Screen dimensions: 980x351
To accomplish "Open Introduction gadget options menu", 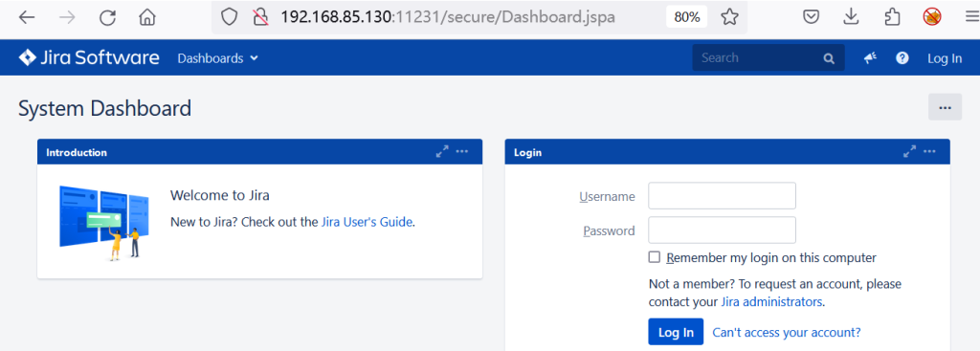I will point(462,152).
